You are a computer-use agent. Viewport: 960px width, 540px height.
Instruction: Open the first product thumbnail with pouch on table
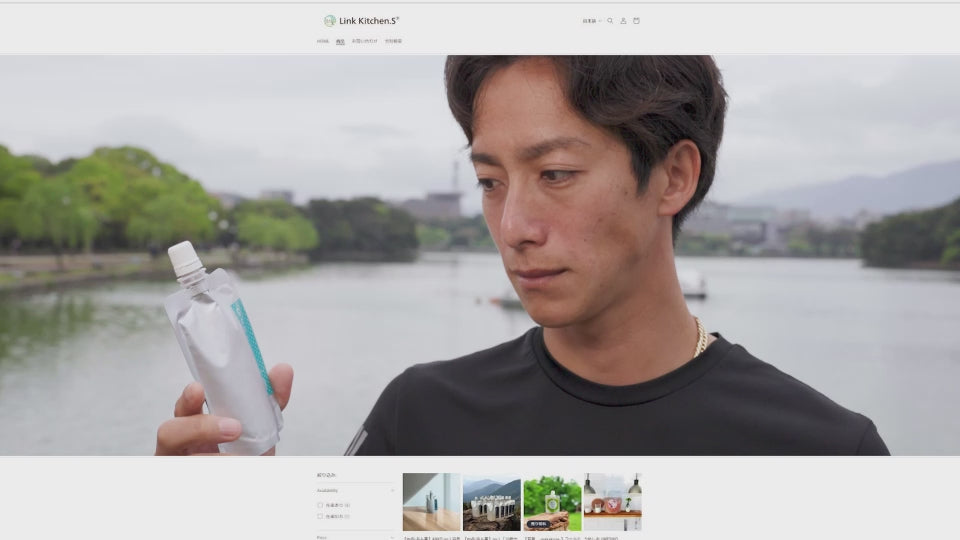[x=431, y=502]
